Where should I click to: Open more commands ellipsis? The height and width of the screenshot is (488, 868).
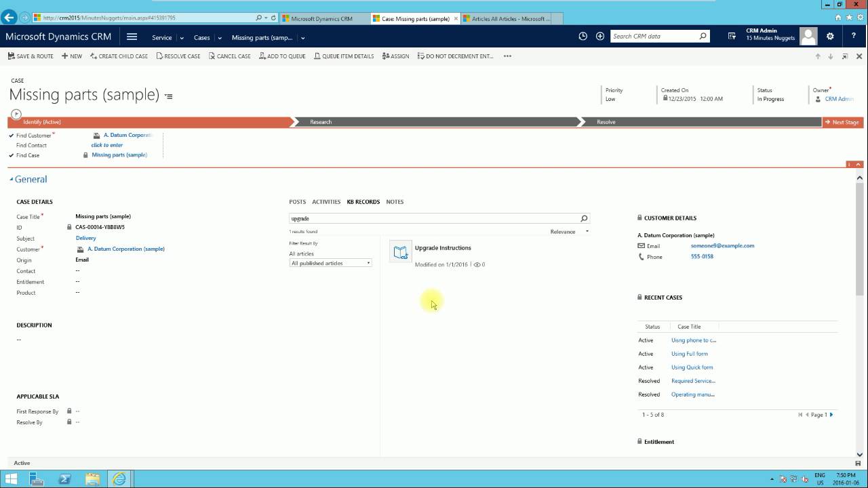(507, 56)
